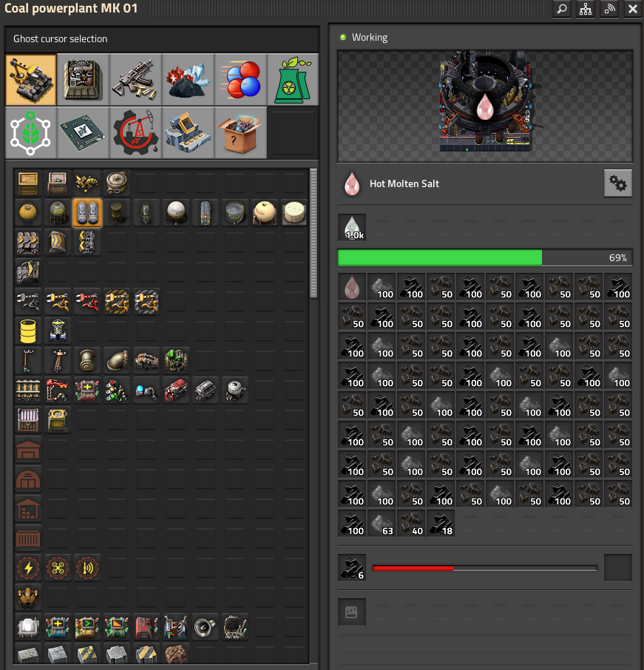Change recipe using the gears button
This screenshot has height=670, width=644.
[617, 183]
